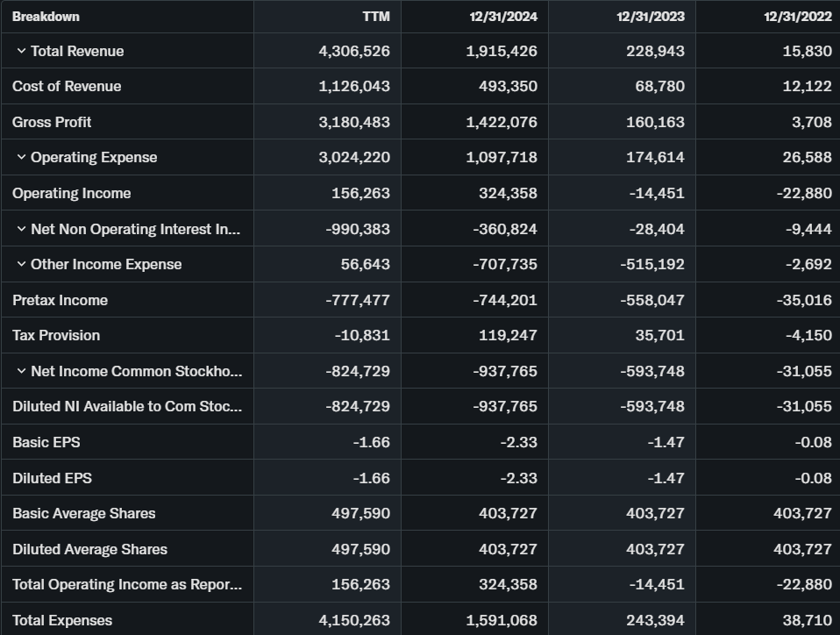Select the 12/31/2023 column header
This screenshot has height=635, width=840.
click(x=650, y=16)
